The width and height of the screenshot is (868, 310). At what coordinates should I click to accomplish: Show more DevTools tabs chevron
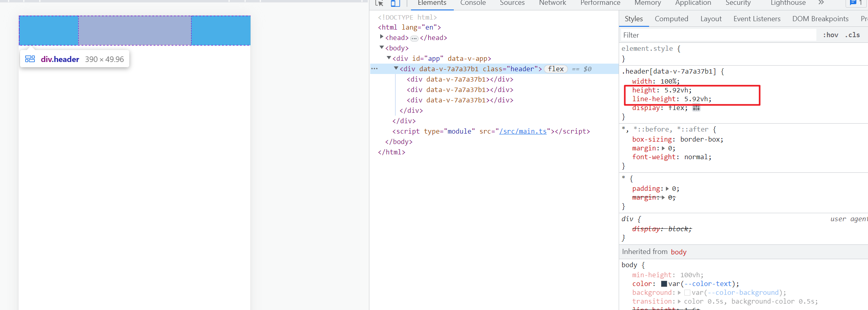coord(821,3)
